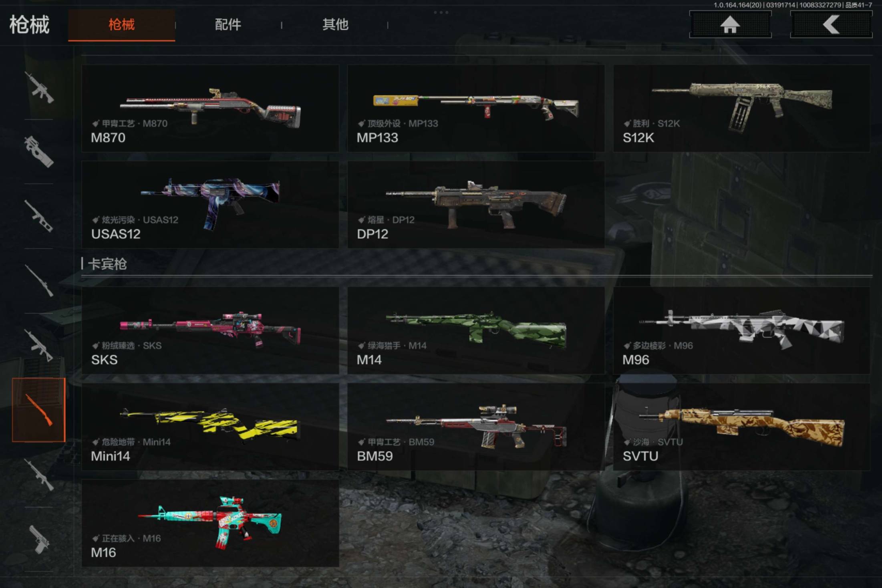Select the sniper rifle category icon
Image resolution: width=882 pixels, height=588 pixels.
point(39,280)
